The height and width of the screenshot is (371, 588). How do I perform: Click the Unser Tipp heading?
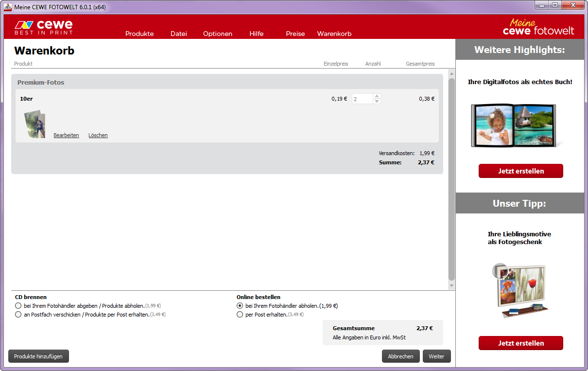click(x=519, y=203)
